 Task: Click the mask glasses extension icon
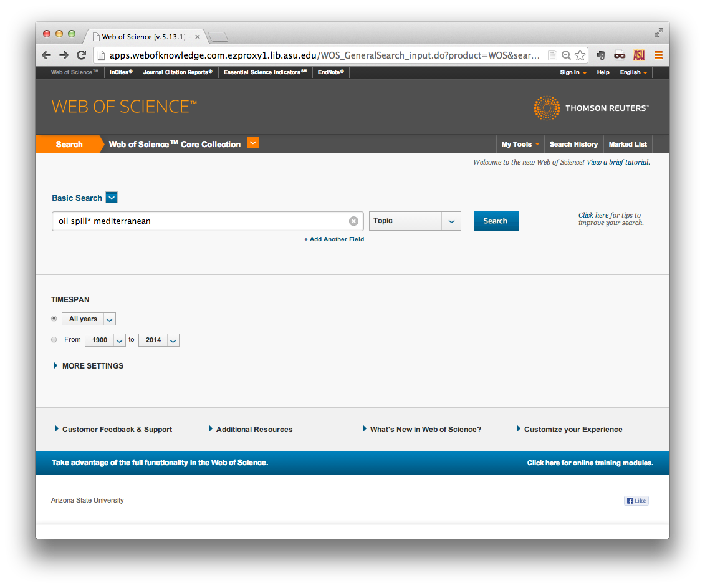click(x=620, y=55)
